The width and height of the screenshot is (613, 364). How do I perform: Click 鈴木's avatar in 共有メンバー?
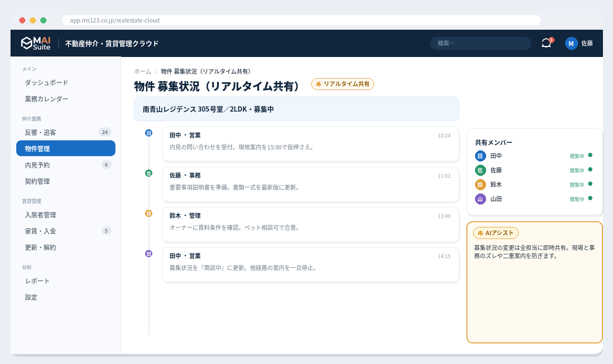pyautogui.click(x=480, y=184)
